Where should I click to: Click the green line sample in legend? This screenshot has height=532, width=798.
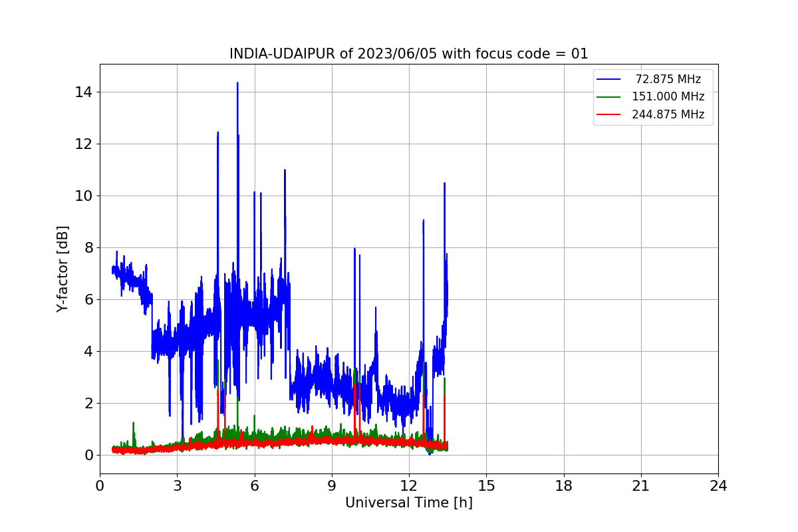pos(609,96)
